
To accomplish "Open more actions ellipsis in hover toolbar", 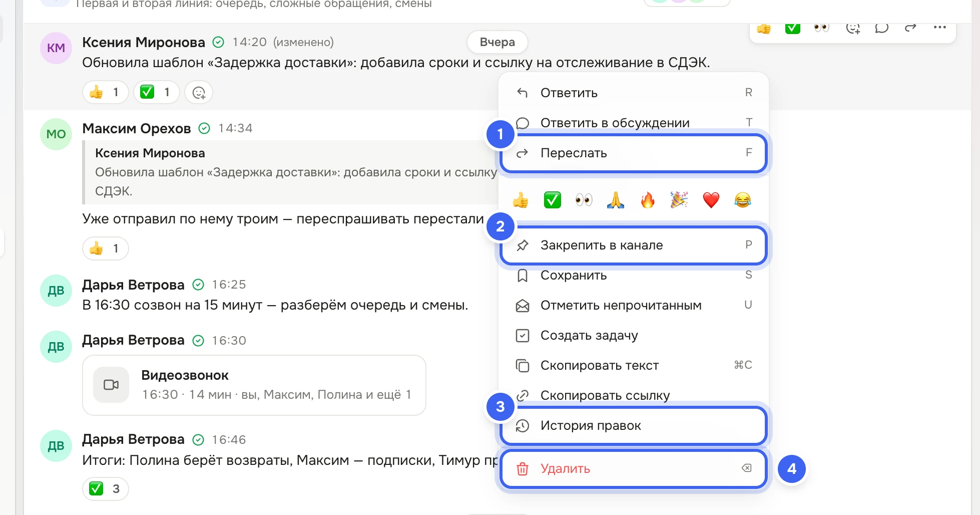I will click(x=939, y=28).
